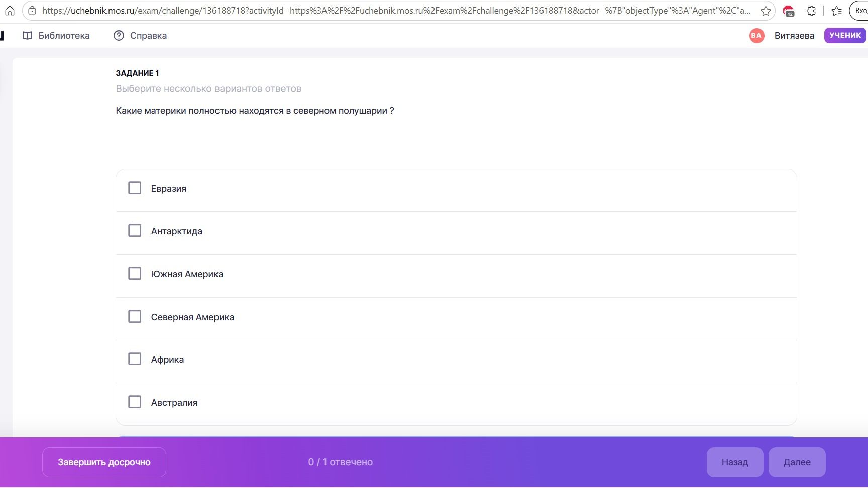Open the extensions puzzle-piece icon

coord(811,11)
